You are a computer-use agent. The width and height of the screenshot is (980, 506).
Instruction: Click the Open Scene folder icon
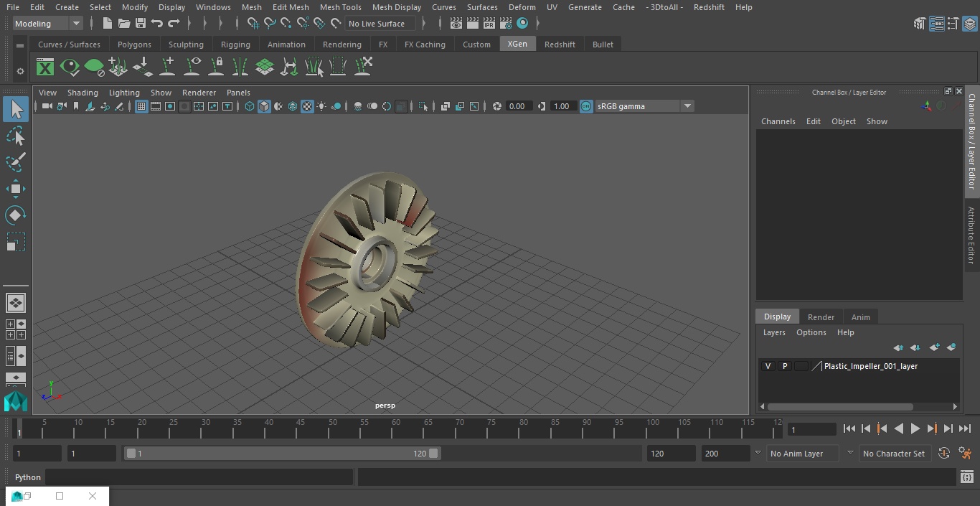click(x=124, y=24)
